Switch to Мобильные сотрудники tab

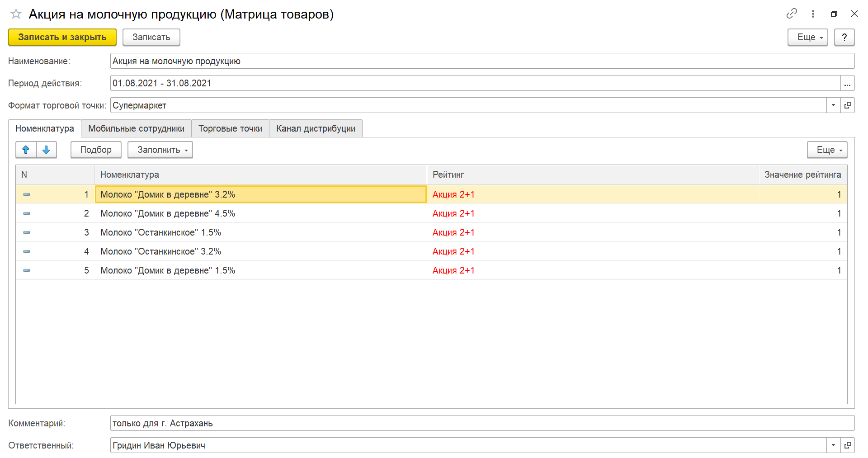pyautogui.click(x=136, y=128)
